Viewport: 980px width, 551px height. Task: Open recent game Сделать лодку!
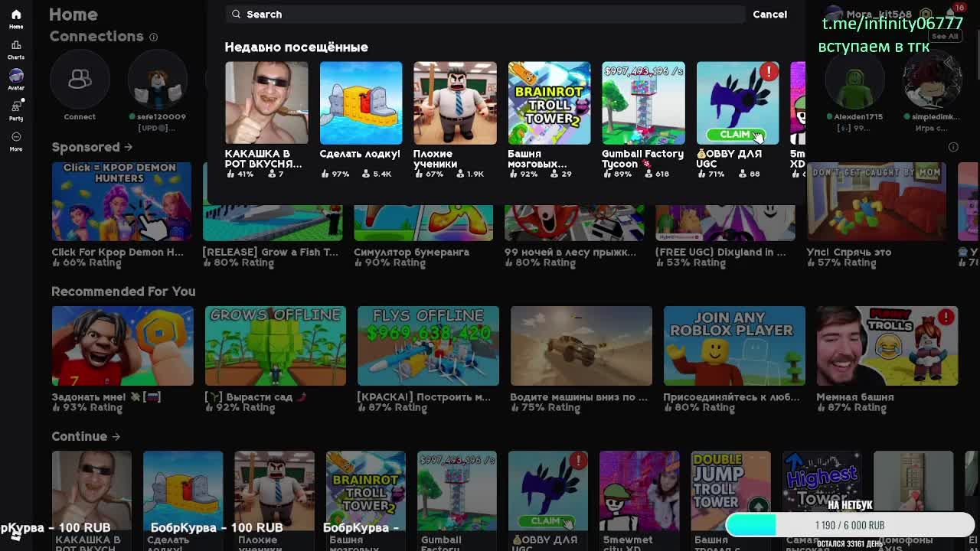[361, 103]
